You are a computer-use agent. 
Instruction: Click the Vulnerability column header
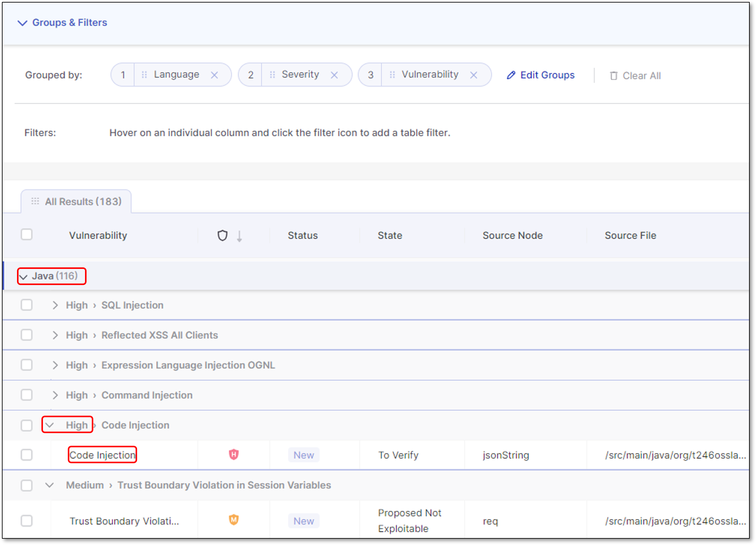(x=98, y=236)
